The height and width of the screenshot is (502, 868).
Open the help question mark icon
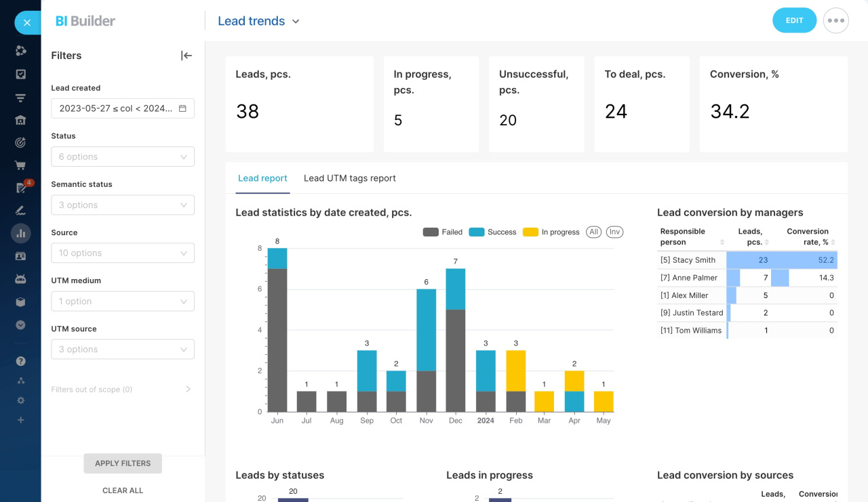coord(20,361)
